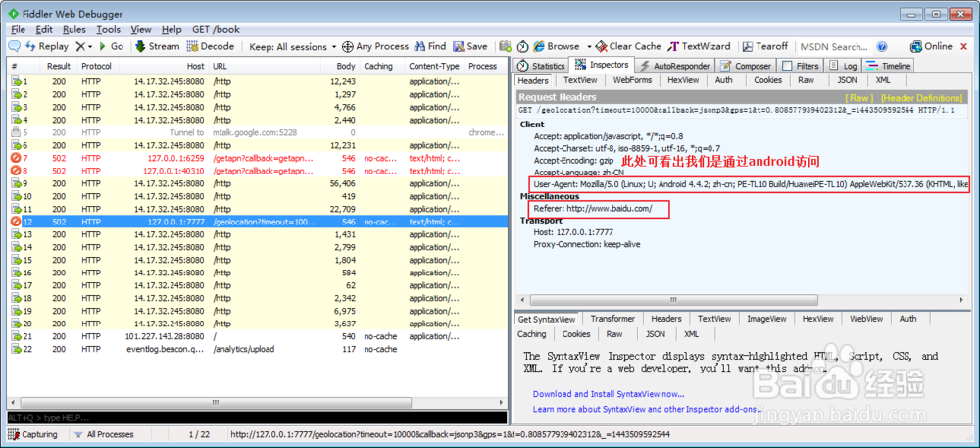Open the Keep: All sessions dropdown
The width and height of the screenshot is (980, 448).
click(292, 47)
